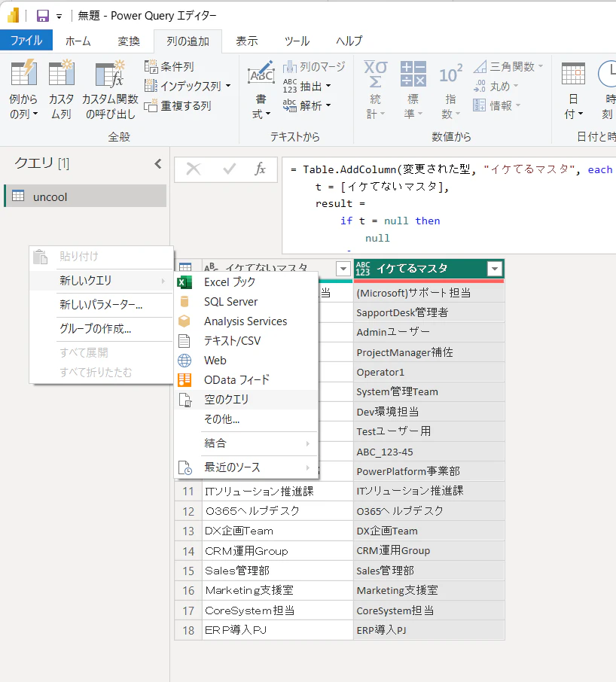Switch to the ホーム ribbon tab
The width and height of the screenshot is (616, 682).
pyautogui.click(x=78, y=41)
